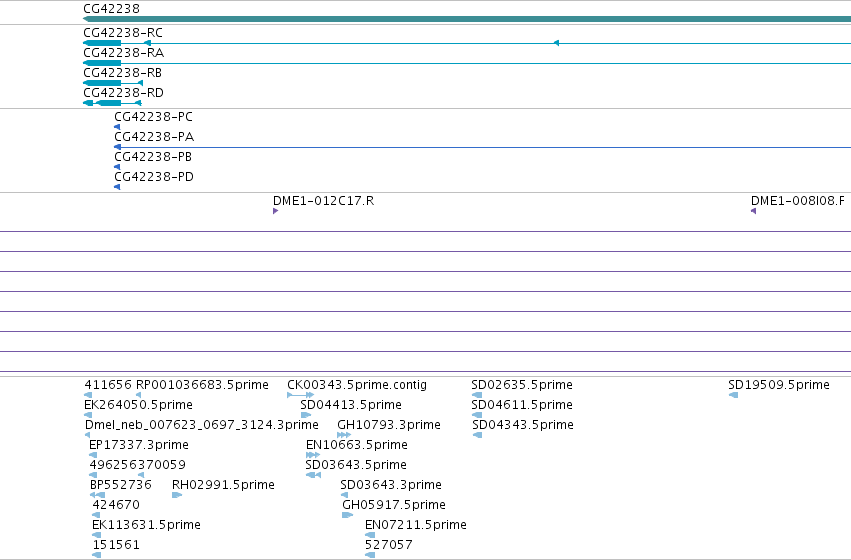The height and width of the screenshot is (560, 851).
Task: Select the CG42238 gene label
Action: click(111, 9)
